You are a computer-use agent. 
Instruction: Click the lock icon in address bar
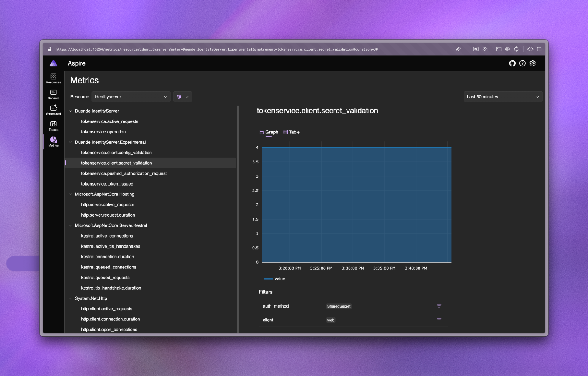click(x=50, y=49)
